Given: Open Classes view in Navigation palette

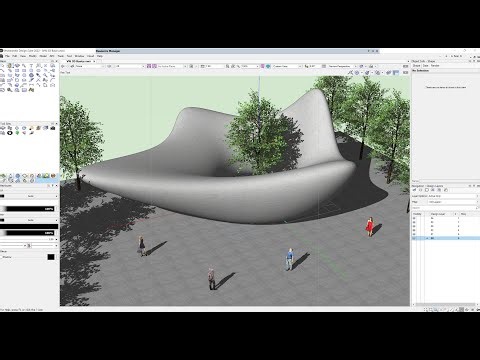Looking at the screenshot, I should [x=415, y=190].
